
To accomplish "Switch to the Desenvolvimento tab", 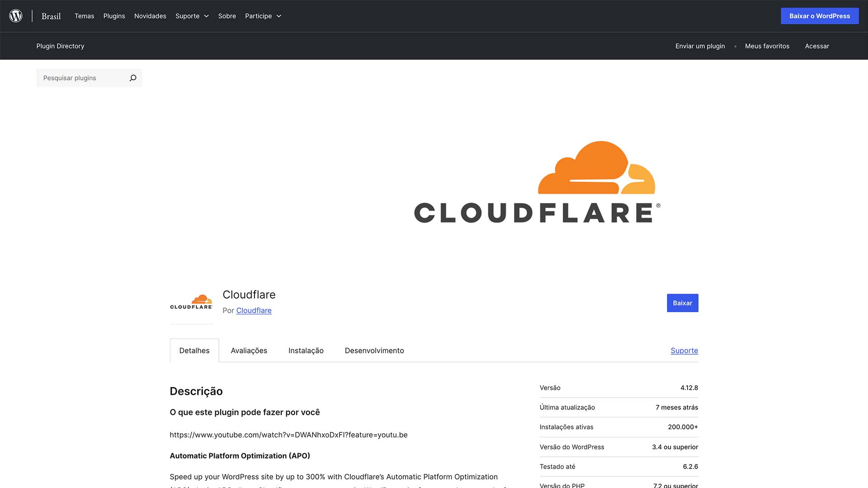I will coord(374,351).
